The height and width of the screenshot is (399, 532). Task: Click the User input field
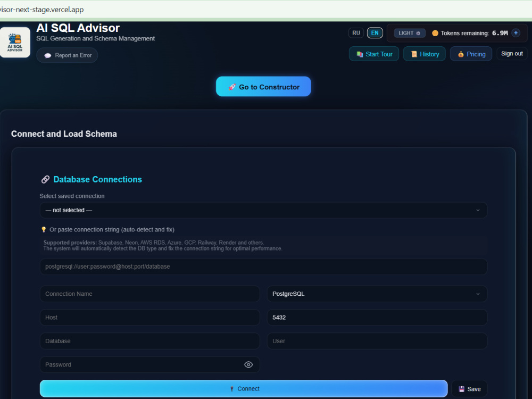click(x=377, y=341)
